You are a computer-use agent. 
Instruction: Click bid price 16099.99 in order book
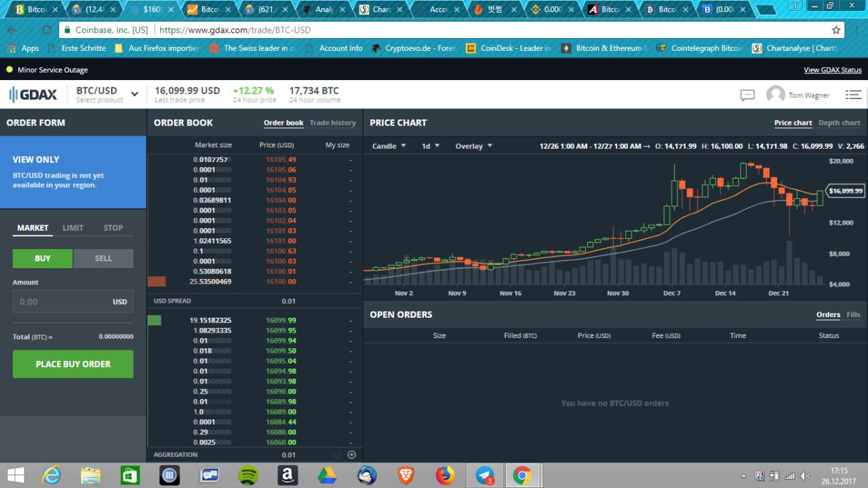click(x=281, y=320)
